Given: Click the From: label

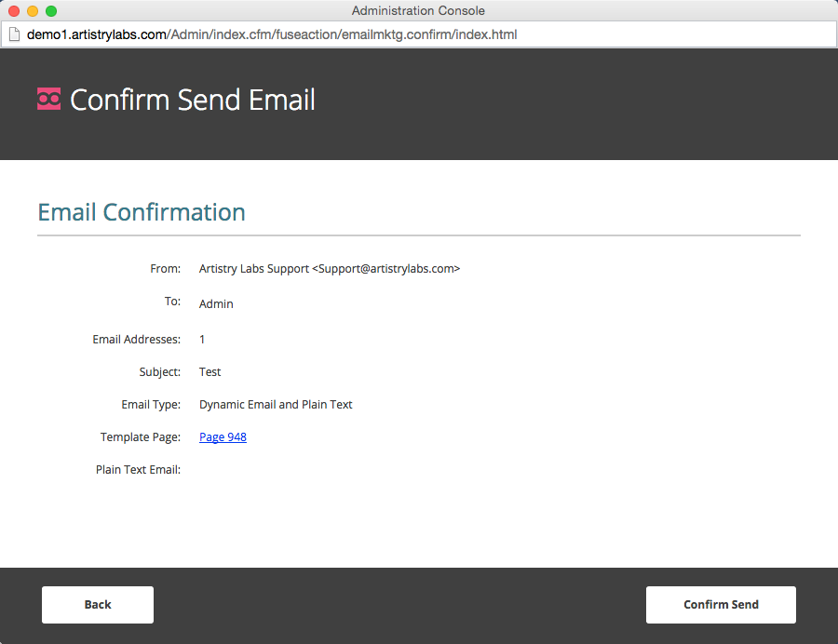Looking at the screenshot, I should (x=165, y=269).
